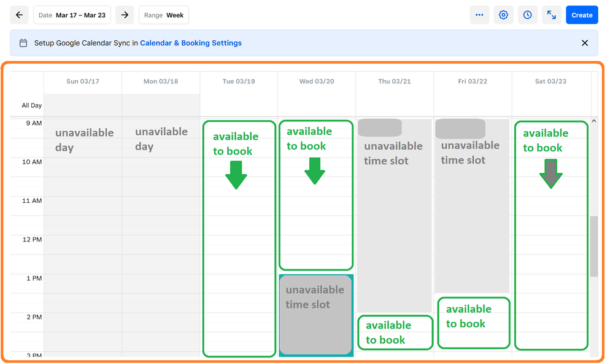
Task: Click the clock history icon
Action: 527,15
